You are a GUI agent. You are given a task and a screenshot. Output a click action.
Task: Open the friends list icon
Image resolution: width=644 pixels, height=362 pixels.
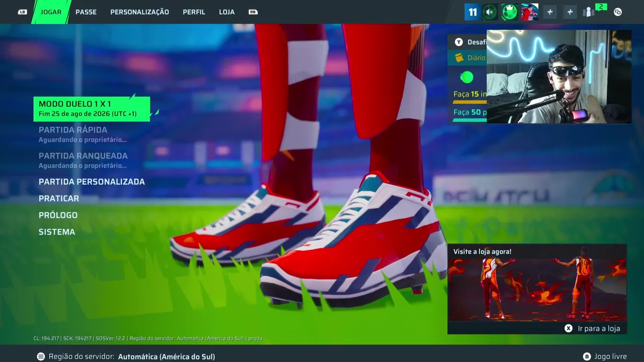click(588, 13)
